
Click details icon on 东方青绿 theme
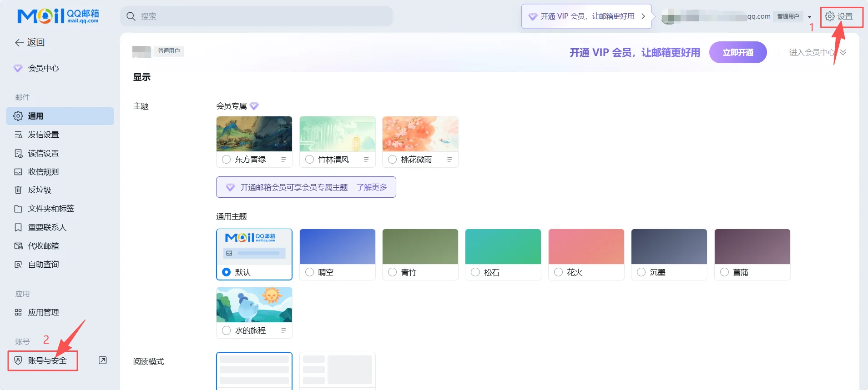[283, 160]
